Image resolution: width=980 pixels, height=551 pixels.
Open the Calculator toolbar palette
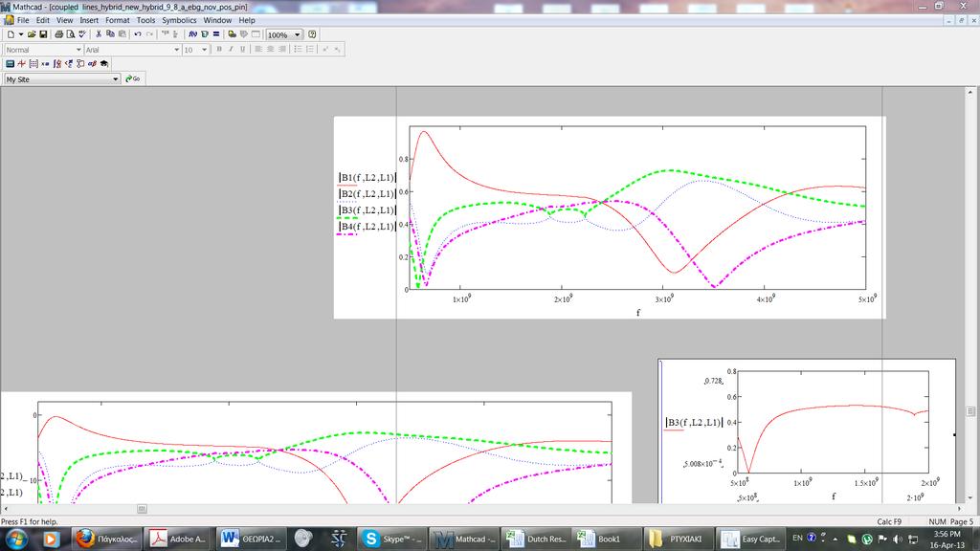pos(10,64)
